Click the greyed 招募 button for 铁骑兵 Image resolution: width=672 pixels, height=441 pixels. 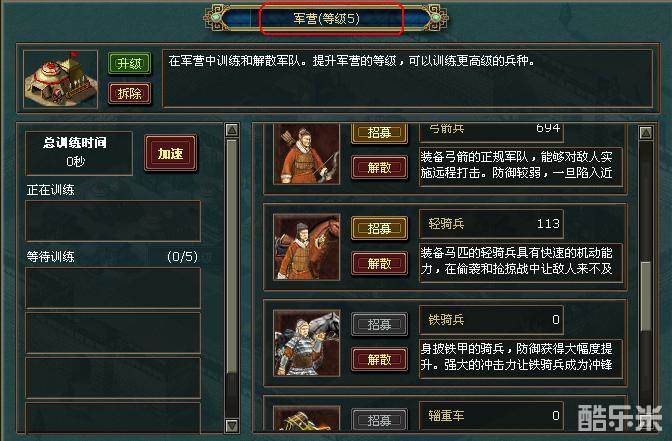tap(379, 324)
